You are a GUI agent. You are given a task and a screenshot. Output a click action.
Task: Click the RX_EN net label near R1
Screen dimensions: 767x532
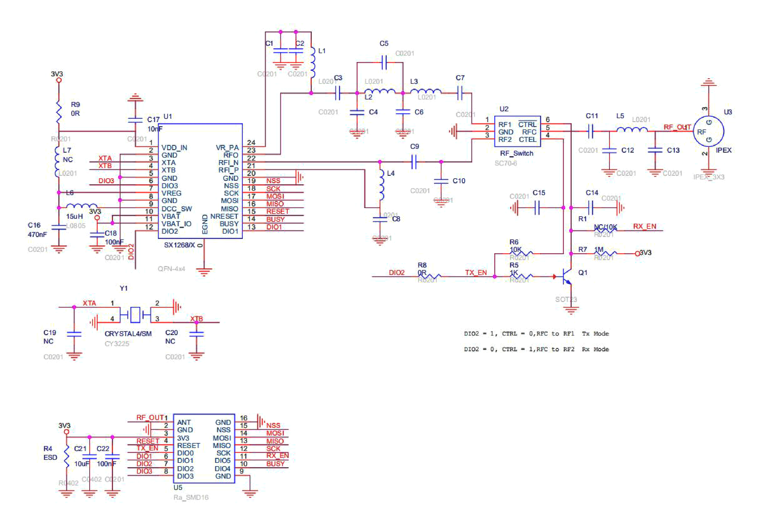coord(644,226)
